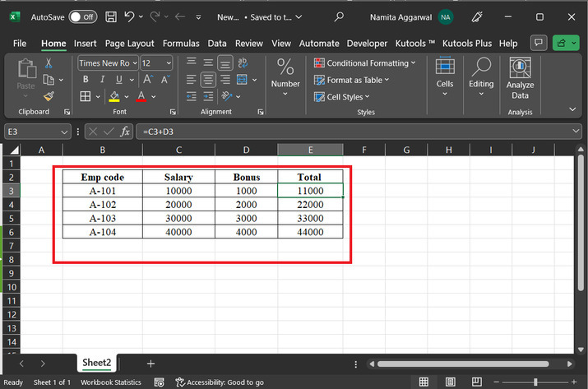
Task: Open the Analyze Data tool
Action: point(520,79)
